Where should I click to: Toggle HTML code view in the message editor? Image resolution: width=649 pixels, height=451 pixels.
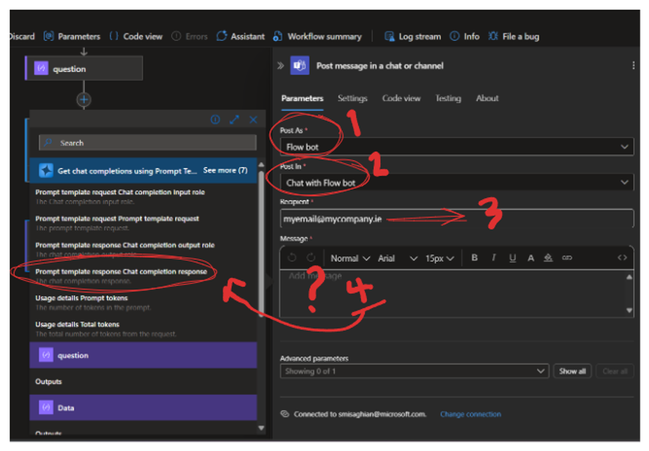click(x=622, y=258)
